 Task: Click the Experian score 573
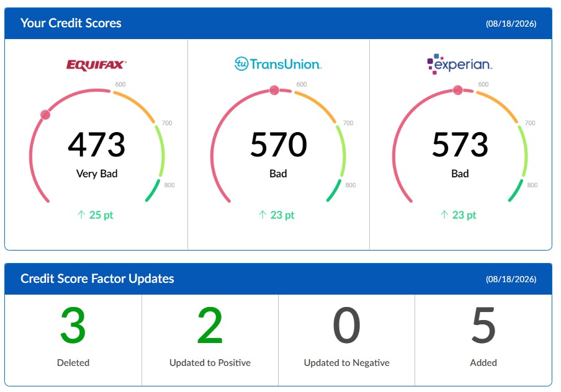click(x=460, y=145)
